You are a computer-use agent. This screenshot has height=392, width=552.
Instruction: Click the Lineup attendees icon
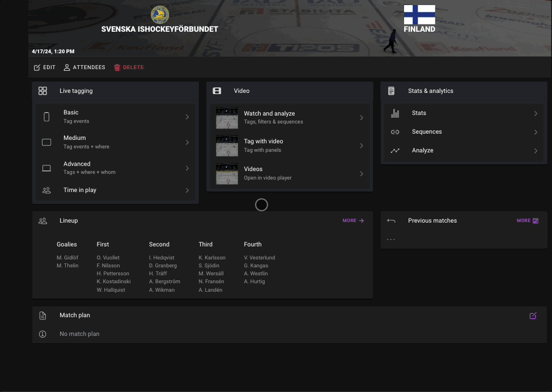[43, 220]
